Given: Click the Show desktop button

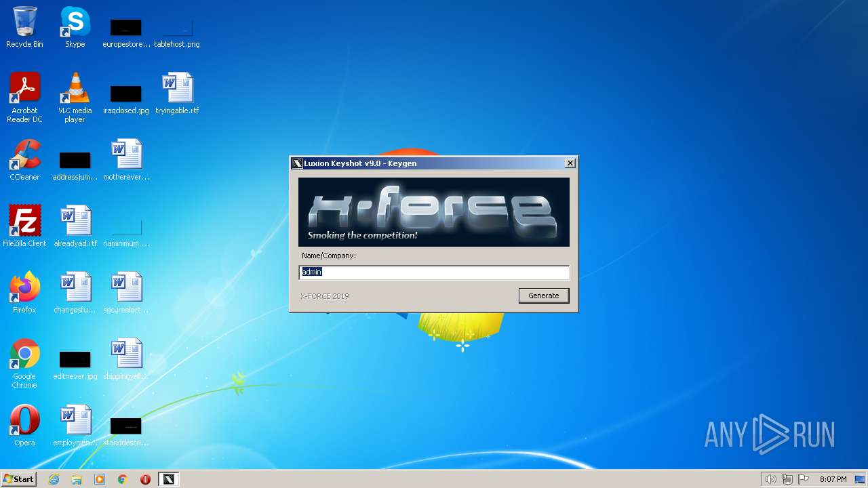Looking at the screenshot, I should tap(861, 479).
